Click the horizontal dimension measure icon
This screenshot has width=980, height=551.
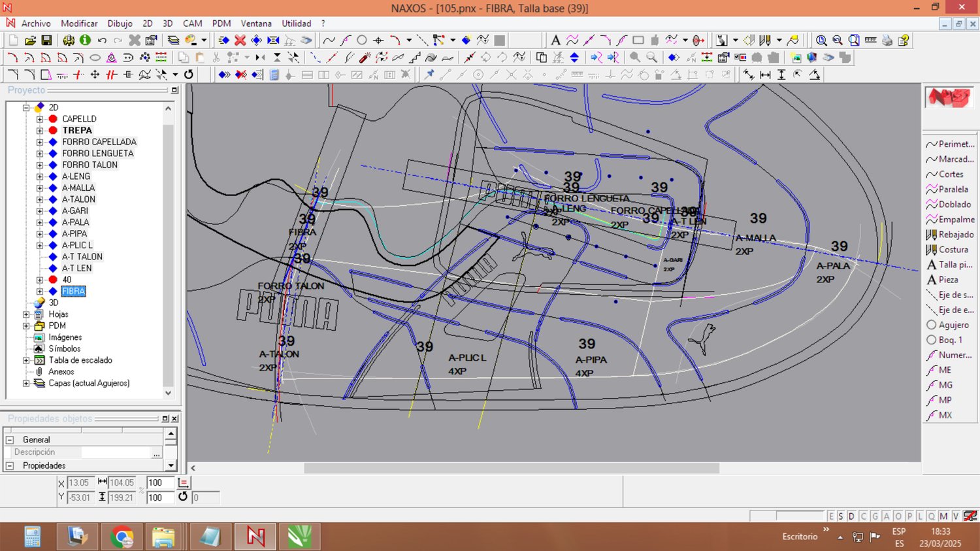click(765, 75)
